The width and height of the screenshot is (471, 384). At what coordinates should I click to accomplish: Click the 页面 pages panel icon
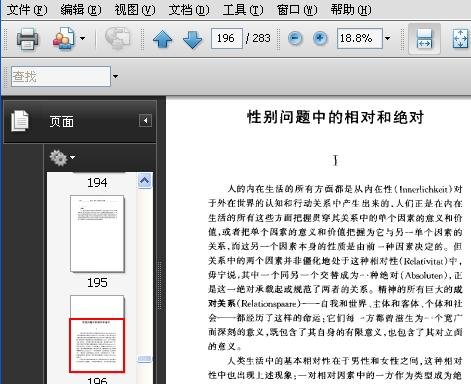coord(20,121)
